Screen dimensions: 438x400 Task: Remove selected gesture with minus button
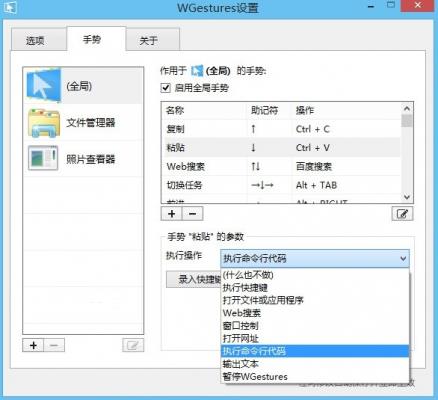point(192,214)
